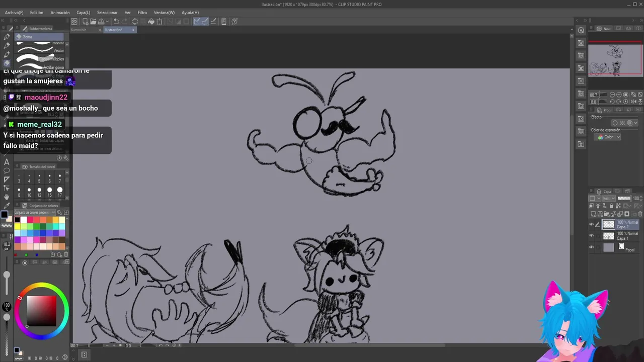644x362 pixels.
Task: Toggle snap to ruler
Action: click(197, 21)
